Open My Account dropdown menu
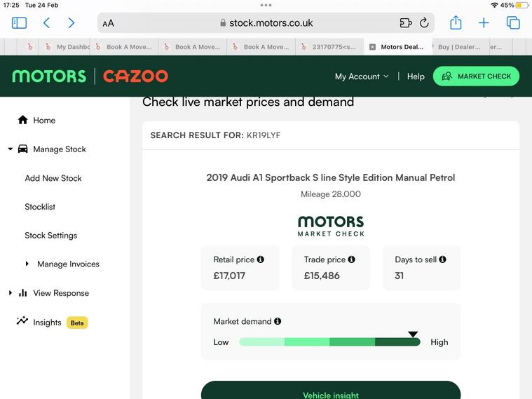The width and height of the screenshot is (532, 399). 361,76
